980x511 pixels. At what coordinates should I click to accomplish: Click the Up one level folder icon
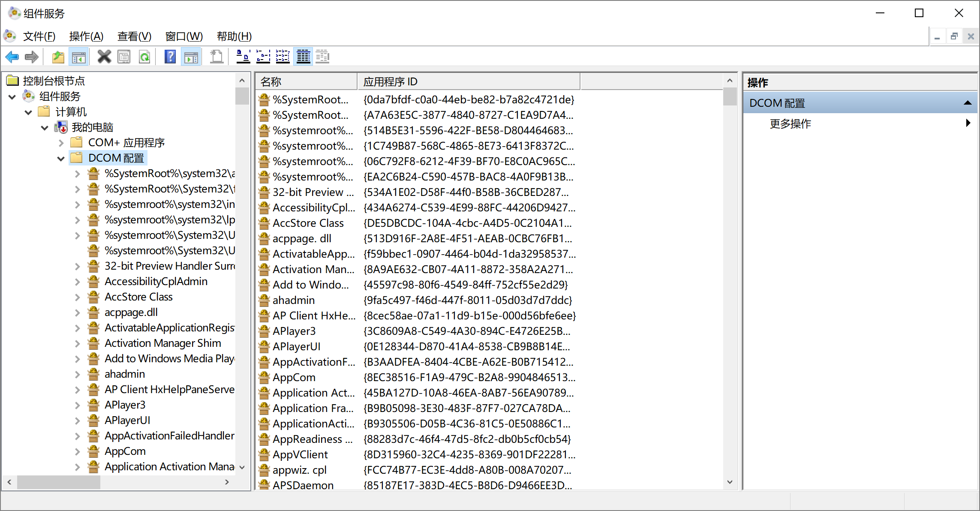[58, 57]
